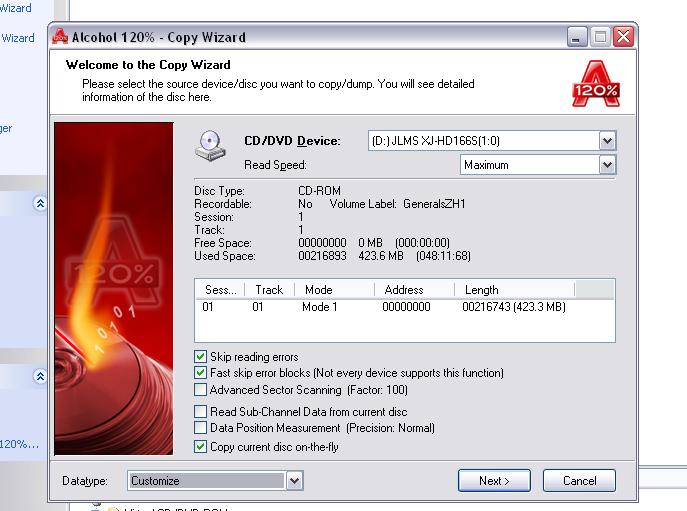
Task: Click the Disc Type CD-ROM value
Action: (319, 191)
